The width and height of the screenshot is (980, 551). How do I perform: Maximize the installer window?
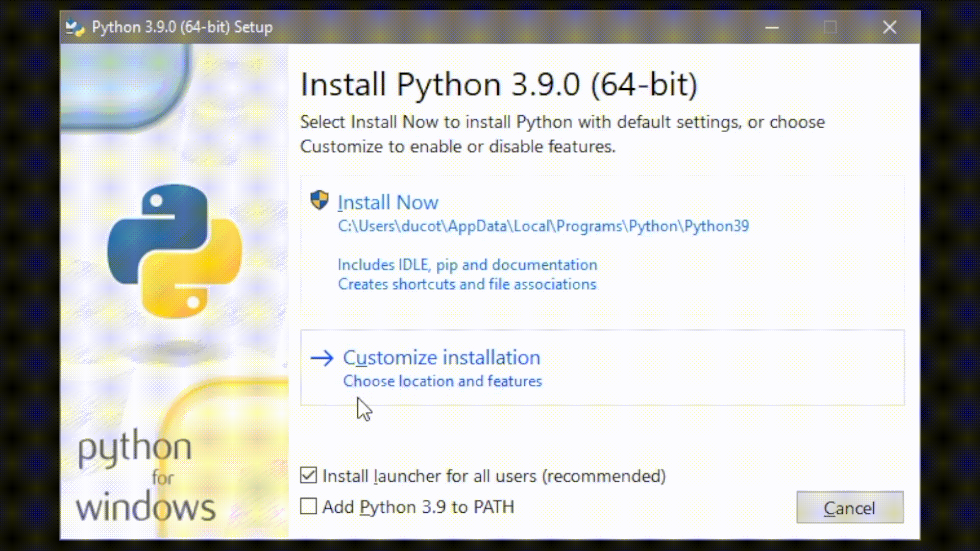830,27
